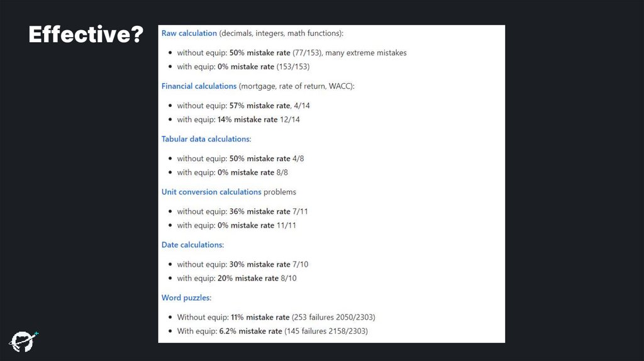The height and width of the screenshot is (361, 644).
Task: Open the Word puzzles link
Action: [186, 297]
